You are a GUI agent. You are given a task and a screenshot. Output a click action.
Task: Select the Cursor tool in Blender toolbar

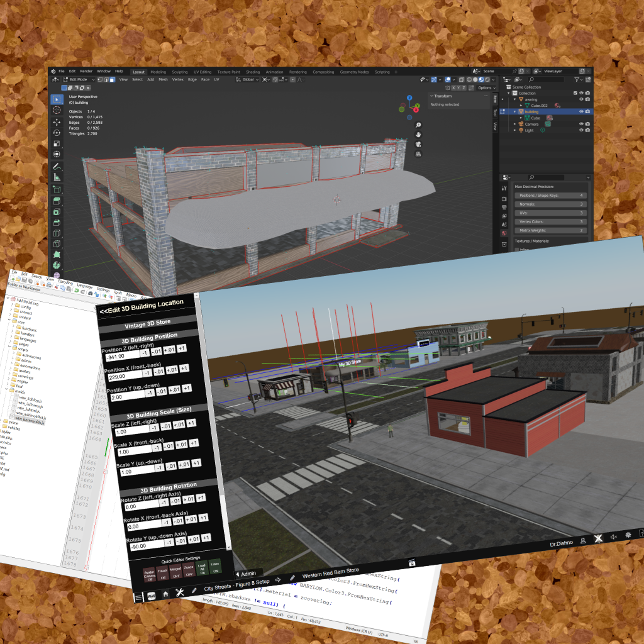pyautogui.click(x=57, y=110)
